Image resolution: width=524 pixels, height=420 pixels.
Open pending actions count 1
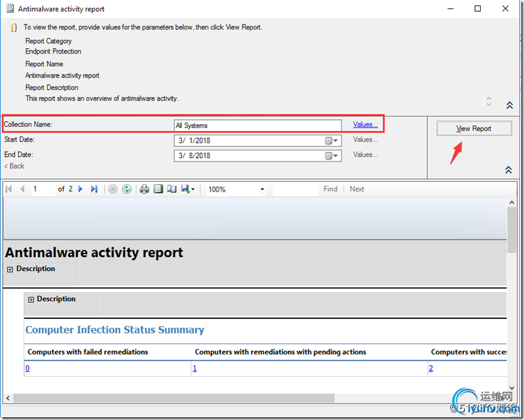[x=195, y=368]
